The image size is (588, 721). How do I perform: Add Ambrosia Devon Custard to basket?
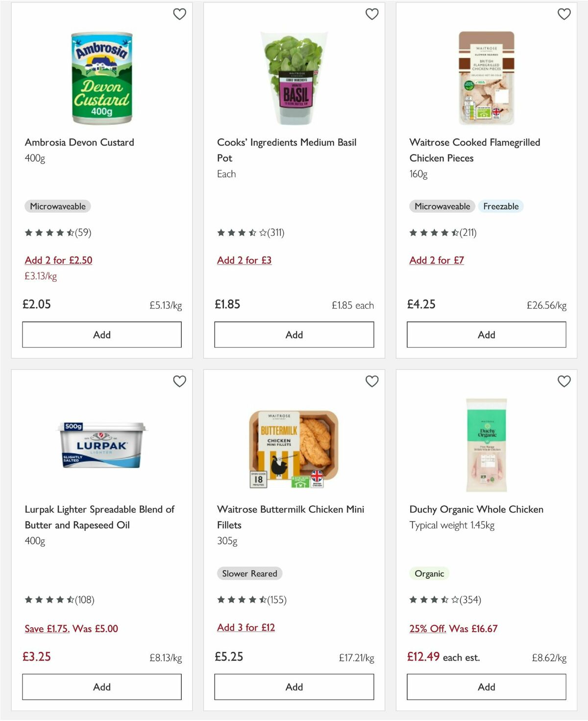click(x=101, y=334)
